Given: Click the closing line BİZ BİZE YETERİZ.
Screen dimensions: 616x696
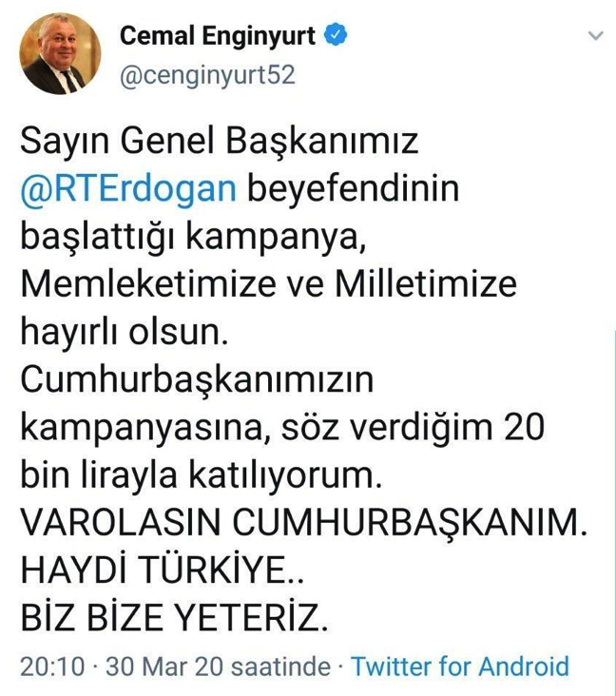Looking at the screenshot, I should point(174,617).
